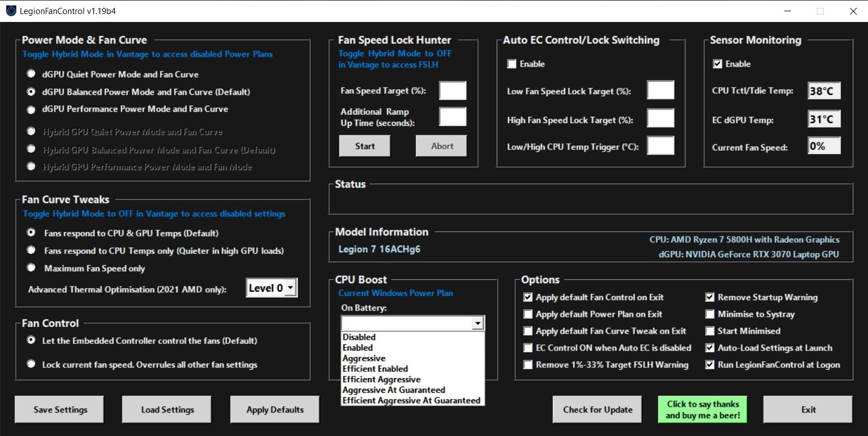Toggle EC Control ON when Auto EC disabled
The image size is (868, 436).
click(x=528, y=348)
